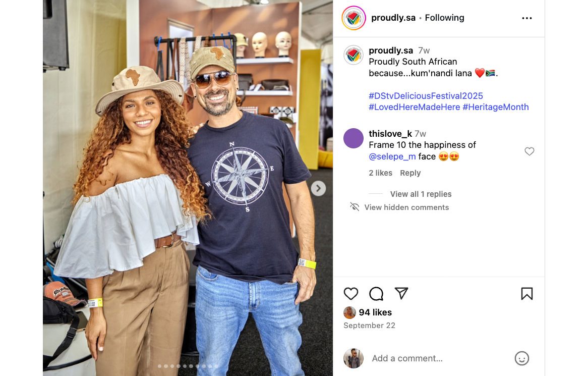This screenshot has height=376, width=588.
Task: Open the emoji picker smiley icon
Action: coord(521,358)
